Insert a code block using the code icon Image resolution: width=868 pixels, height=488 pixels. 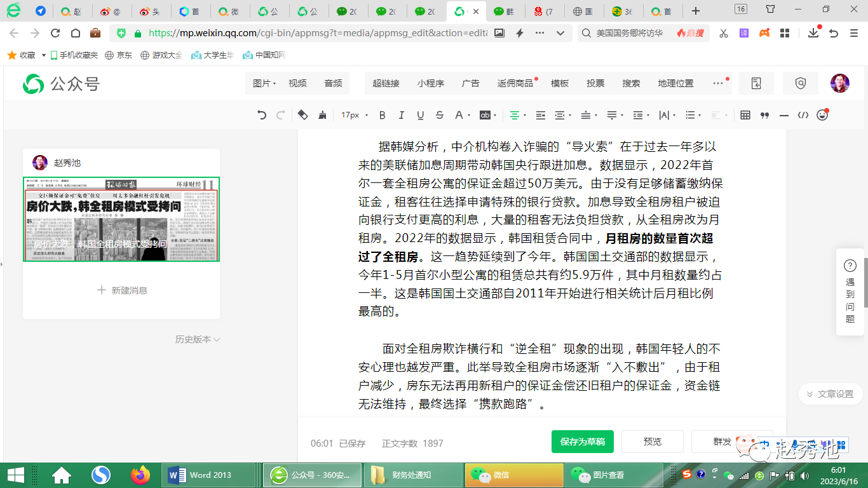click(x=803, y=115)
